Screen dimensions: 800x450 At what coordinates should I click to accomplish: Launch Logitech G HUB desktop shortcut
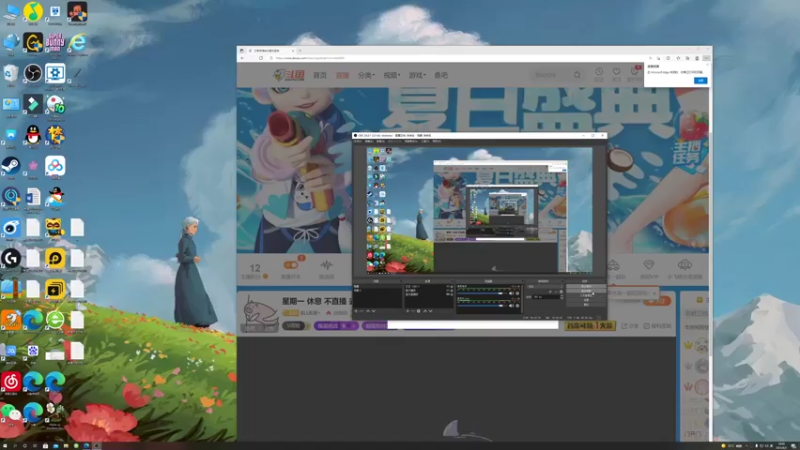pyautogui.click(x=11, y=258)
